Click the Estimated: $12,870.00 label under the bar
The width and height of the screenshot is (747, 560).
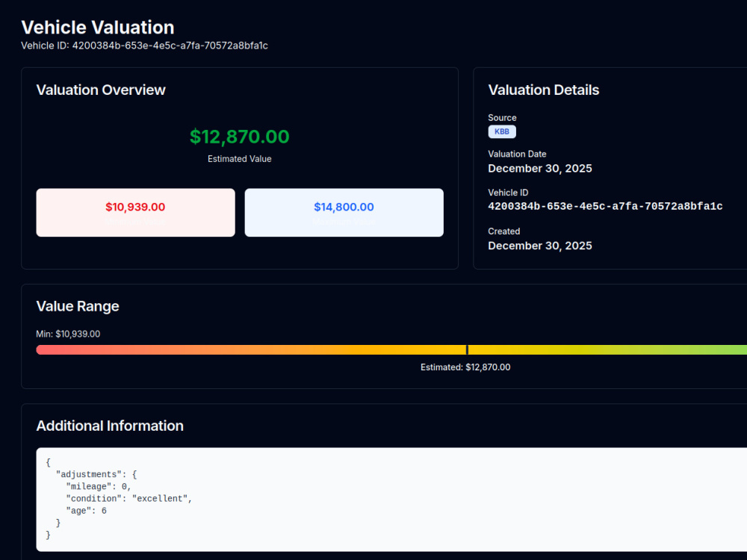pos(465,367)
